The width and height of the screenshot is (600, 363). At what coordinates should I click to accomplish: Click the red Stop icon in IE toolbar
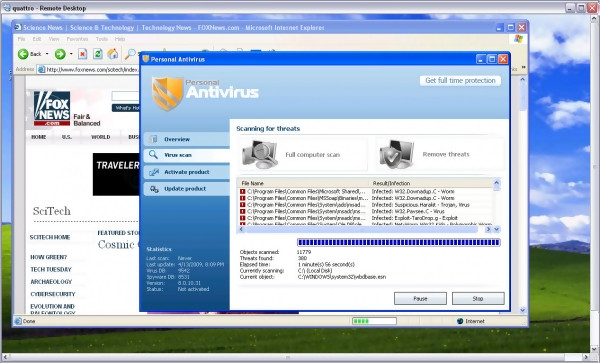tap(83, 54)
